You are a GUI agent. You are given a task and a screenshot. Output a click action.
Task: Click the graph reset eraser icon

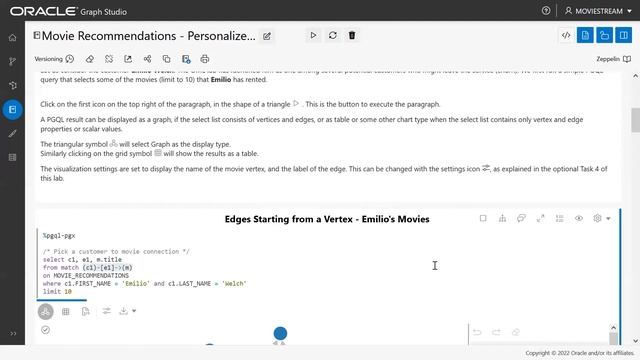516,332
